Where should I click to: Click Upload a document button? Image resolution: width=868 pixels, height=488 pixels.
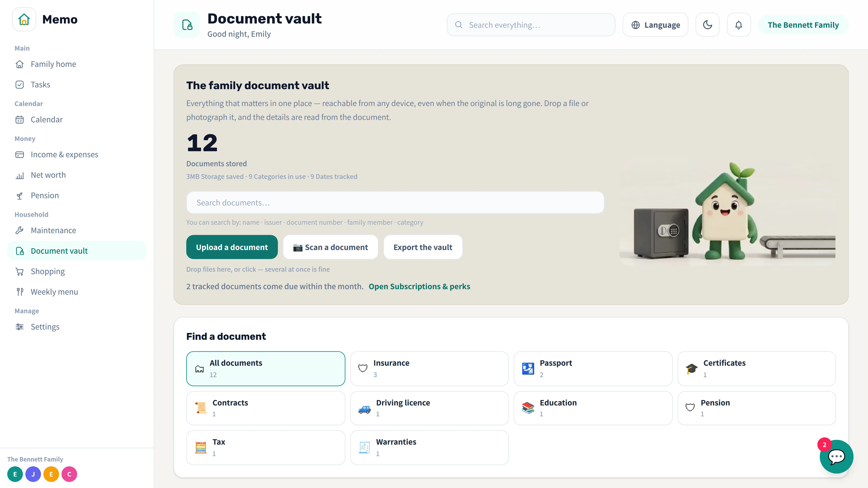[x=232, y=247]
